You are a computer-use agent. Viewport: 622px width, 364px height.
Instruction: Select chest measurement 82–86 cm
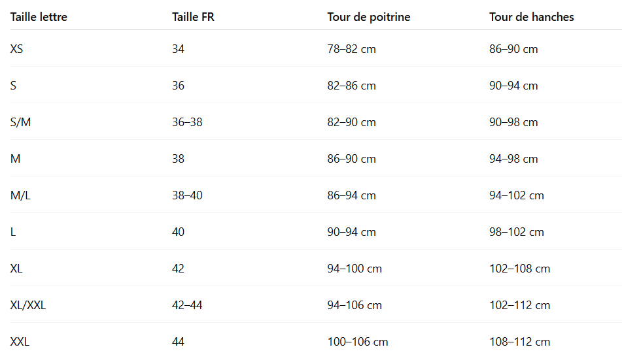coord(351,86)
